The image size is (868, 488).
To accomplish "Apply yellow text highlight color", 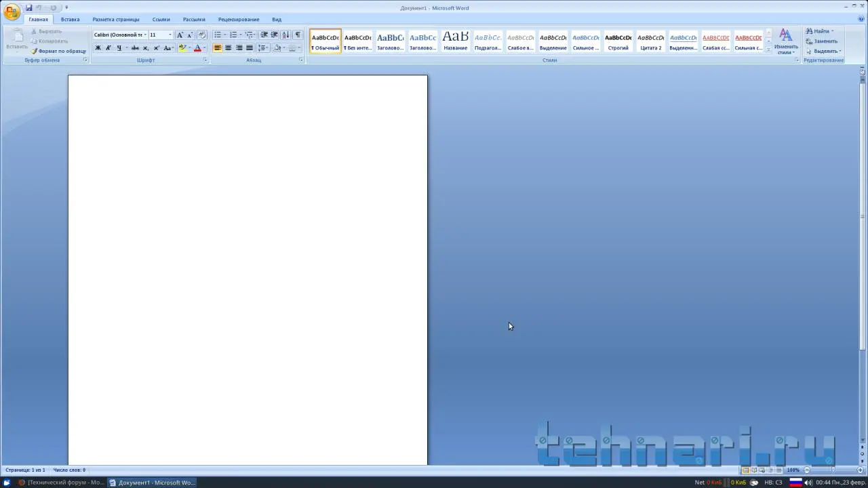I will tap(182, 48).
